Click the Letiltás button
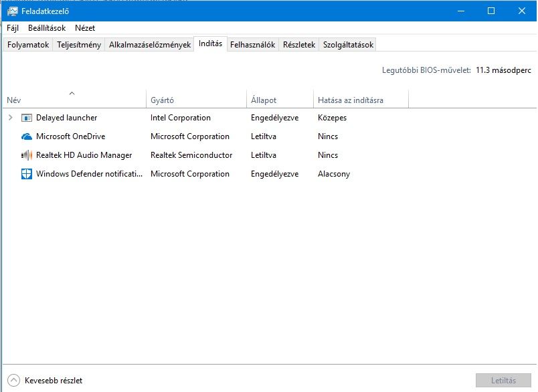 [503, 381]
